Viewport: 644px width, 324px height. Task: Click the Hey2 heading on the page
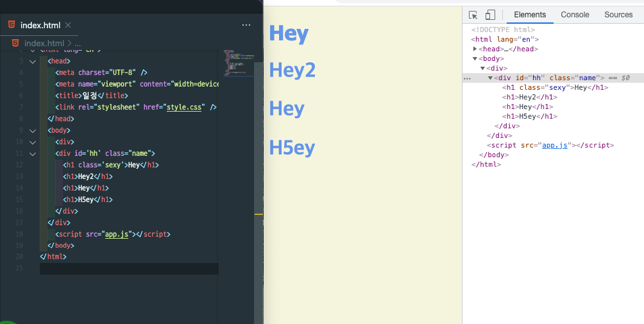(x=292, y=70)
